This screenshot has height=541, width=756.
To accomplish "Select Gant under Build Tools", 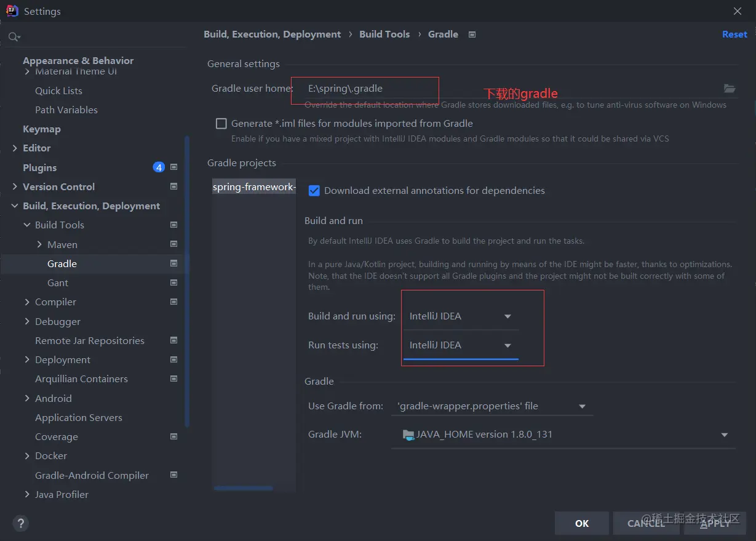I will (x=58, y=283).
